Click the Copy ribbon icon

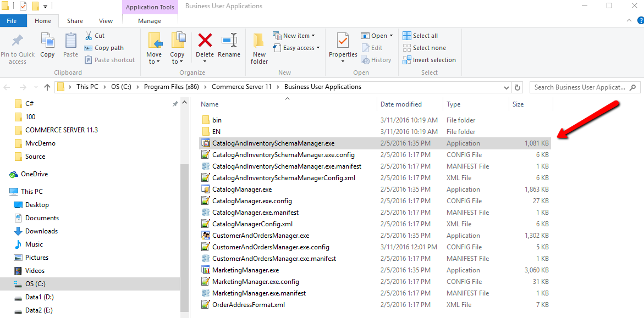coord(47,40)
